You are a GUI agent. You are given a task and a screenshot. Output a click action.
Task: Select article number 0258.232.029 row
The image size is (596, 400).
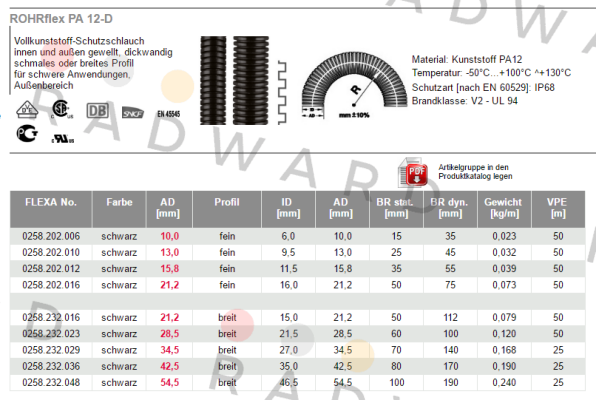coord(297,350)
